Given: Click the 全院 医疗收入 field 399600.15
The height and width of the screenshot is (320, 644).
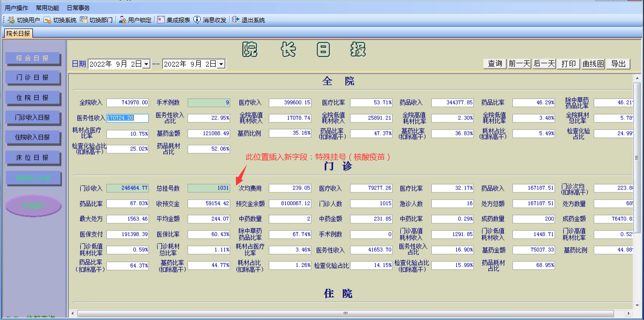Looking at the screenshot, I should pyautogui.click(x=290, y=102).
